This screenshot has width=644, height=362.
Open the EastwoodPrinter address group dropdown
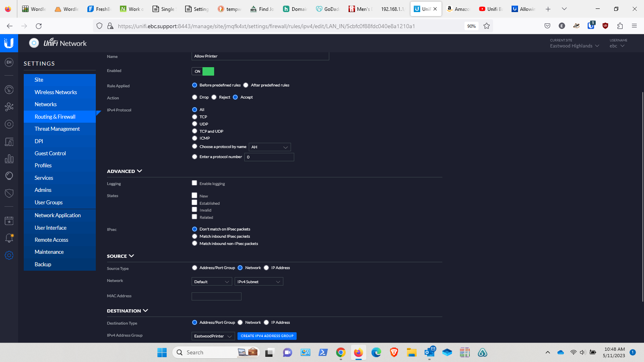click(213, 336)
